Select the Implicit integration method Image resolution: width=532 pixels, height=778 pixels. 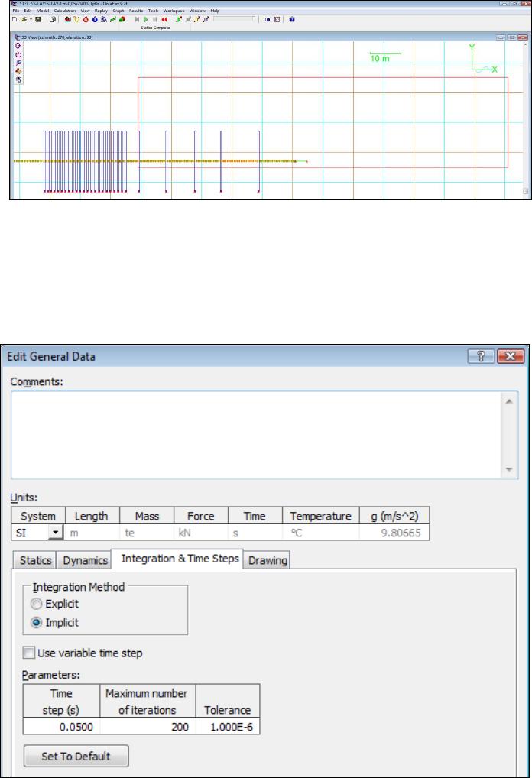(37, 622)
